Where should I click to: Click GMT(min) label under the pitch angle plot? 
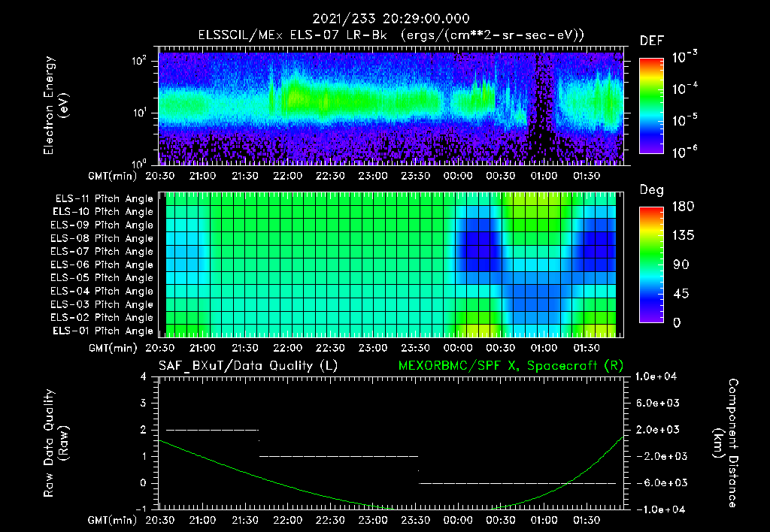point(113,348)
